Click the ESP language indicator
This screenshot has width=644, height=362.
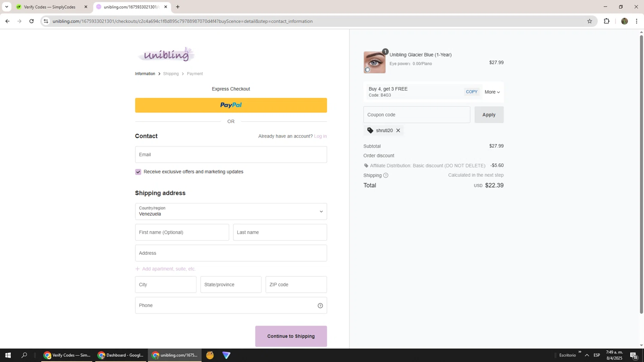click(597, 355)
